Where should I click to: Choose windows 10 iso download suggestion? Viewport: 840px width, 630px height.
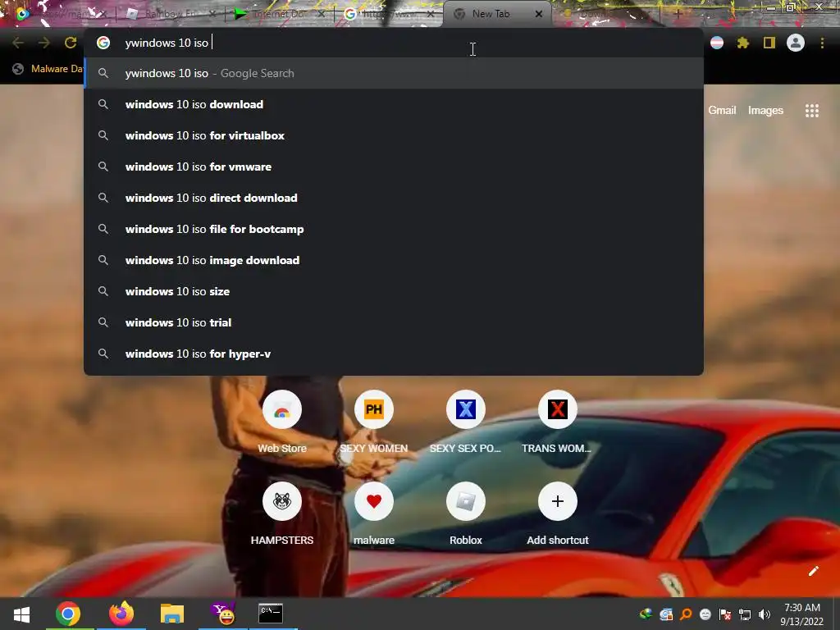point(394,104)
